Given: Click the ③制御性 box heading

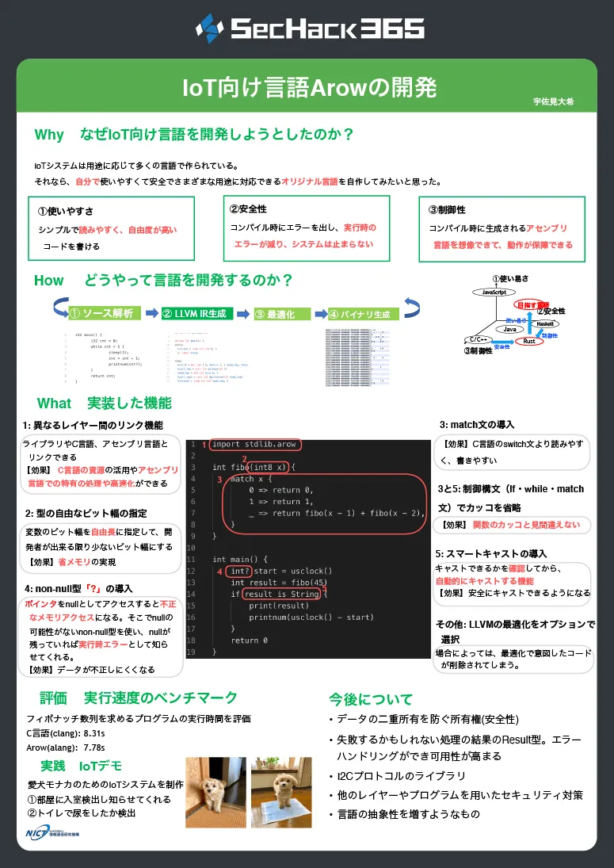Looking at the screenshot, I should point(447,210).
